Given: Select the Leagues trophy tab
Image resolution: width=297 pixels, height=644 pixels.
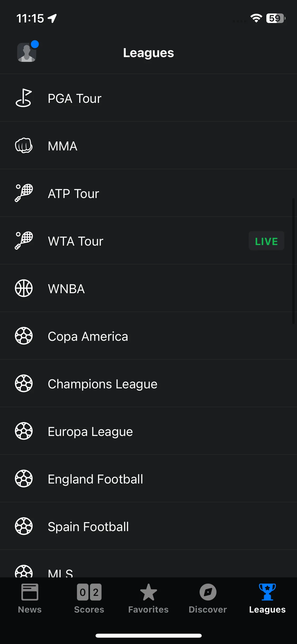Looking at the screenshot, I should pyautogui.click(x=267, y=599).
